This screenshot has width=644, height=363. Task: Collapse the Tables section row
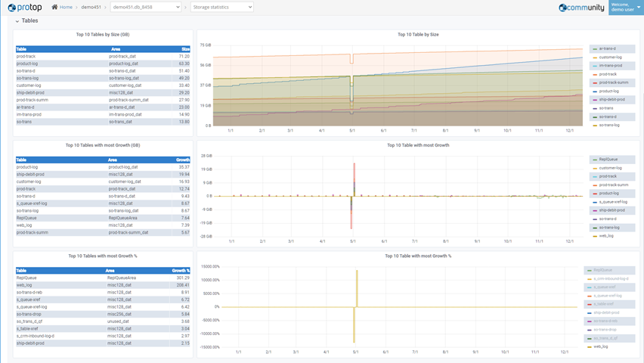point(26,20)
